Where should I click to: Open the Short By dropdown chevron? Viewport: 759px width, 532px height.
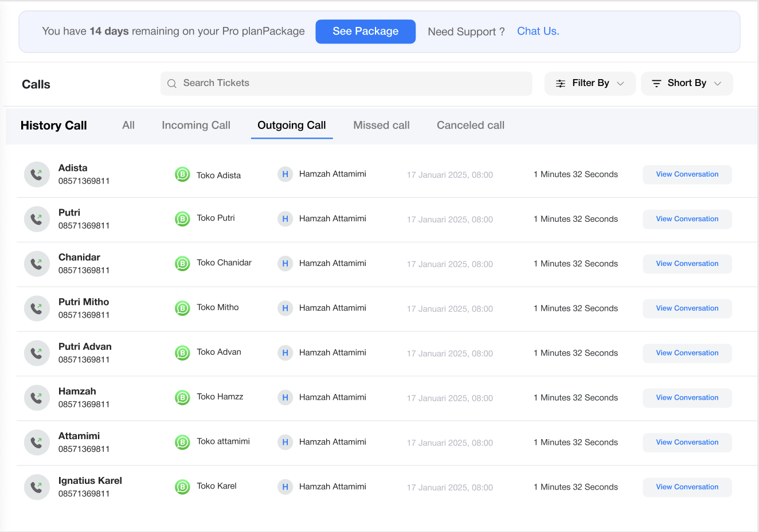tap(717, 84)
